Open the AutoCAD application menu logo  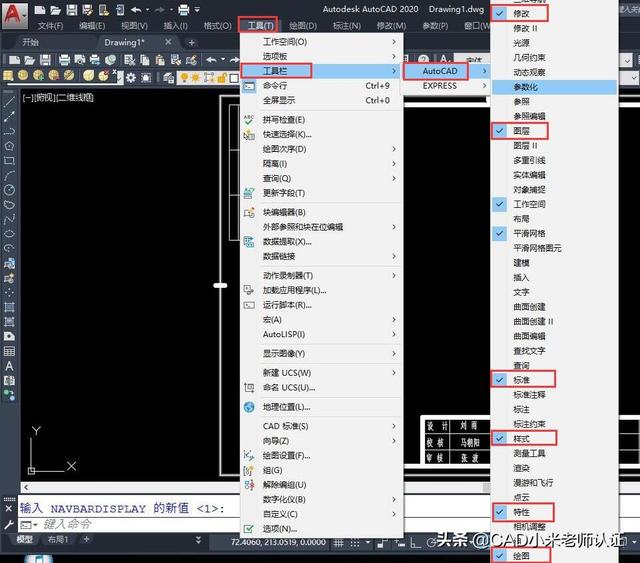[13, 15]
